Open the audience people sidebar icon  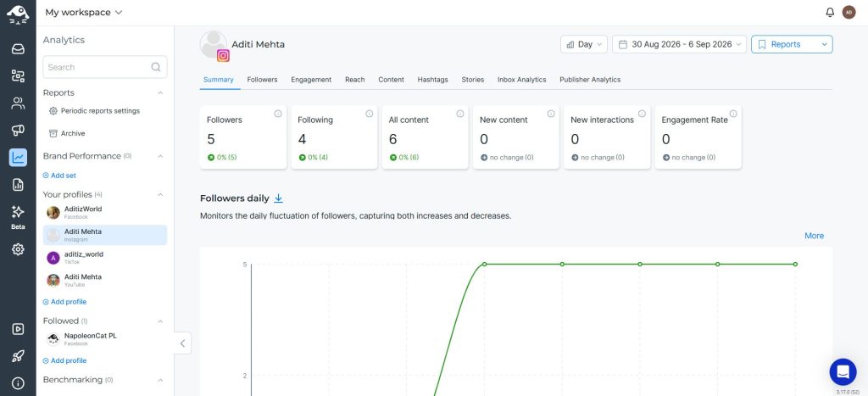(18, 103)
